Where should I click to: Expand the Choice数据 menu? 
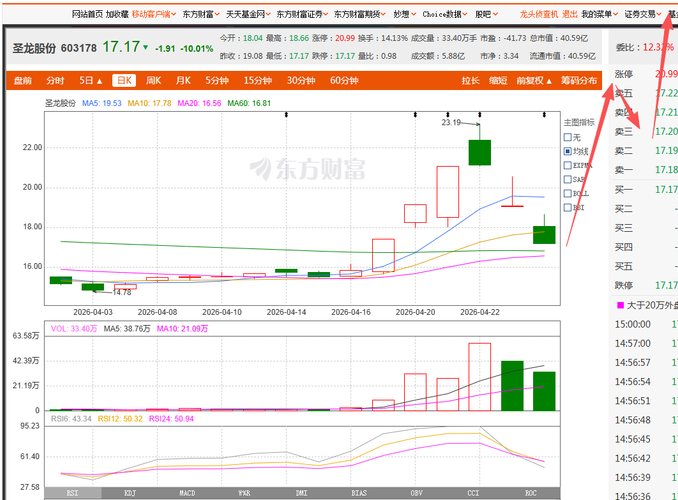[x=445, y=14]
